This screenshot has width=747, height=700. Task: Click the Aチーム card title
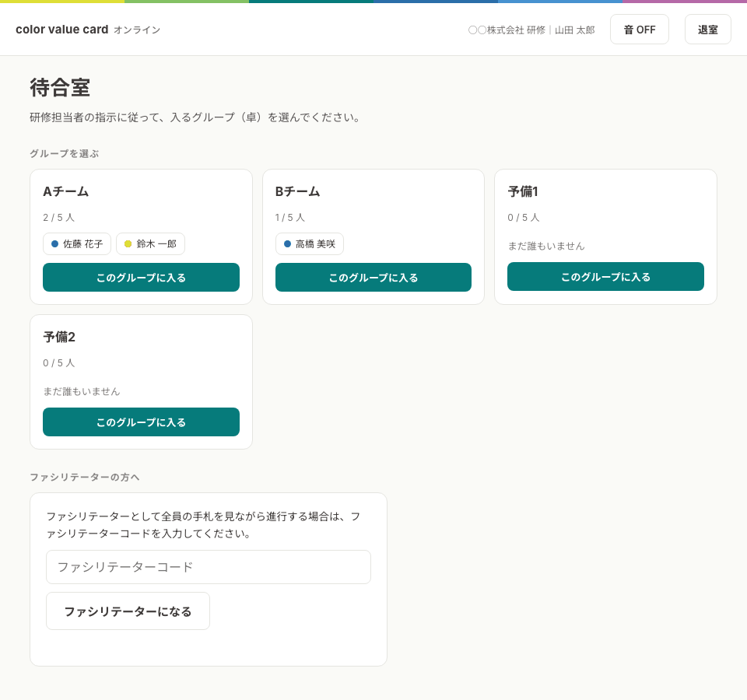tap(65, 191)
